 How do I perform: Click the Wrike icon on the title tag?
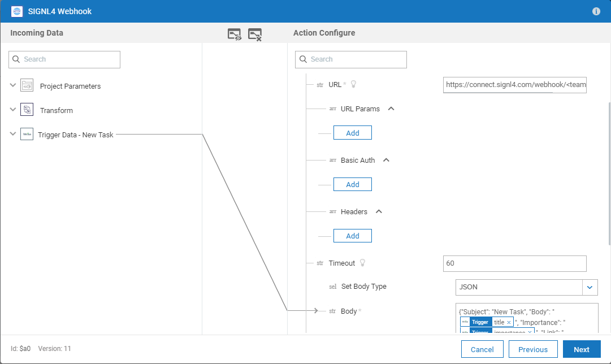465,322
